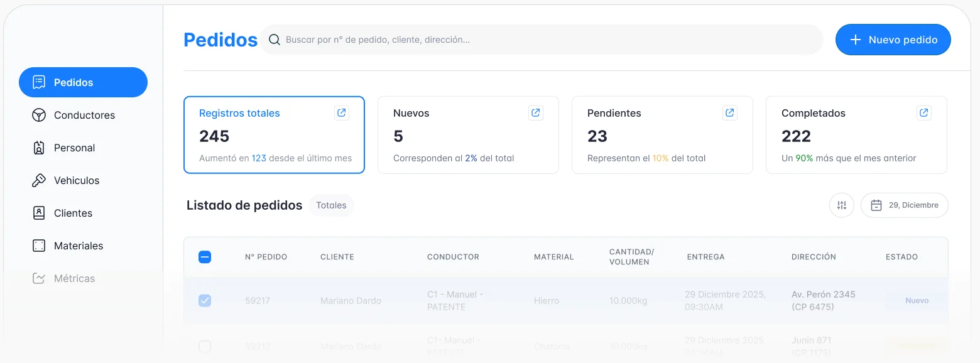
Task: Open external link icon on Registros totales card
Action: (x=342, y=113)
